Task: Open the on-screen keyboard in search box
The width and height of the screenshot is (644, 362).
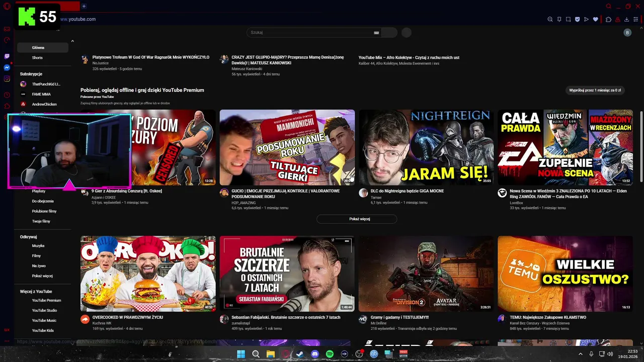Action: (376, 33)
